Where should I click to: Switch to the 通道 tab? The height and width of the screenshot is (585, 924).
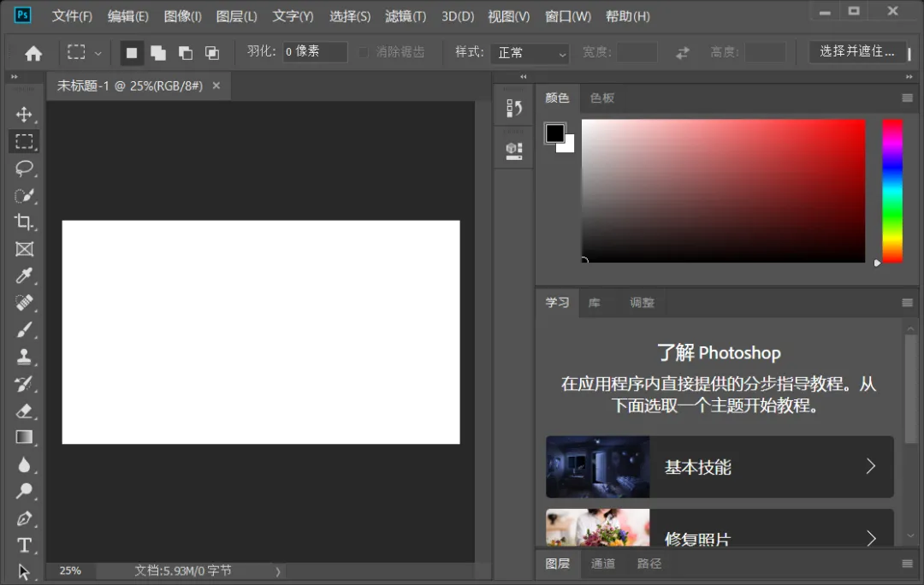603,564
